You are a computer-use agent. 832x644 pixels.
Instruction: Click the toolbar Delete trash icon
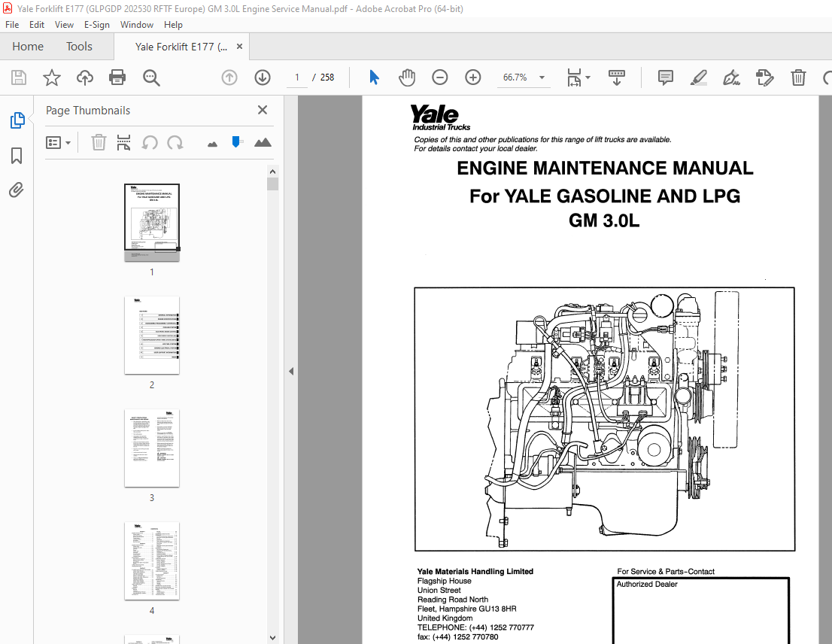798,77
